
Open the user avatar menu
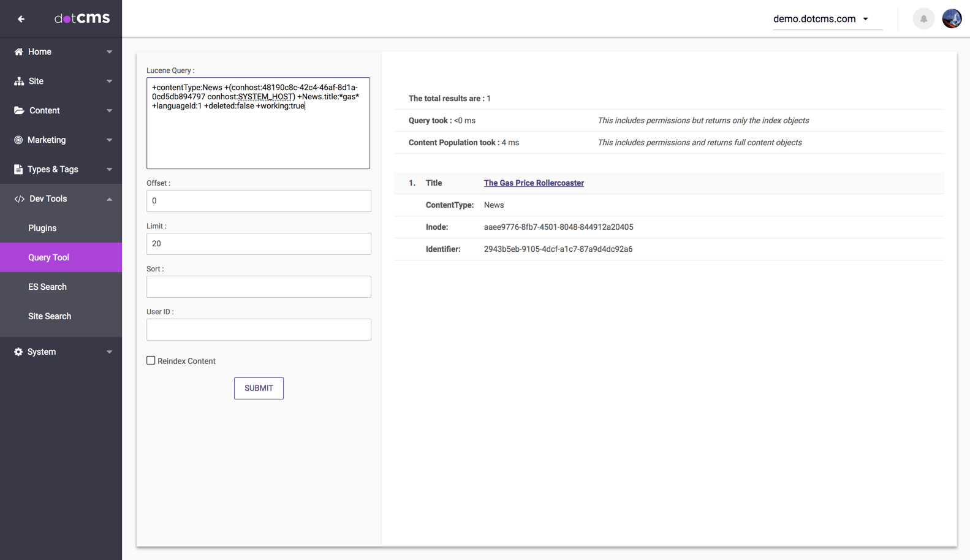click(952, 19)
